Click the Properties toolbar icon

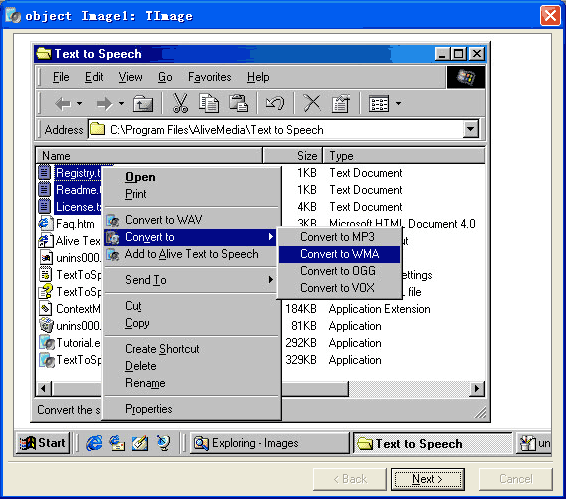[341, 103]
